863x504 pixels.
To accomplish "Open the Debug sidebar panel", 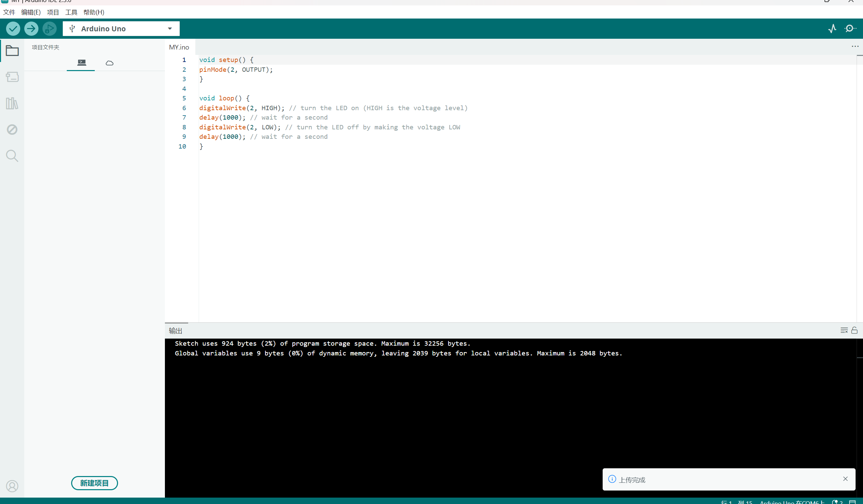I will (12, 130).
